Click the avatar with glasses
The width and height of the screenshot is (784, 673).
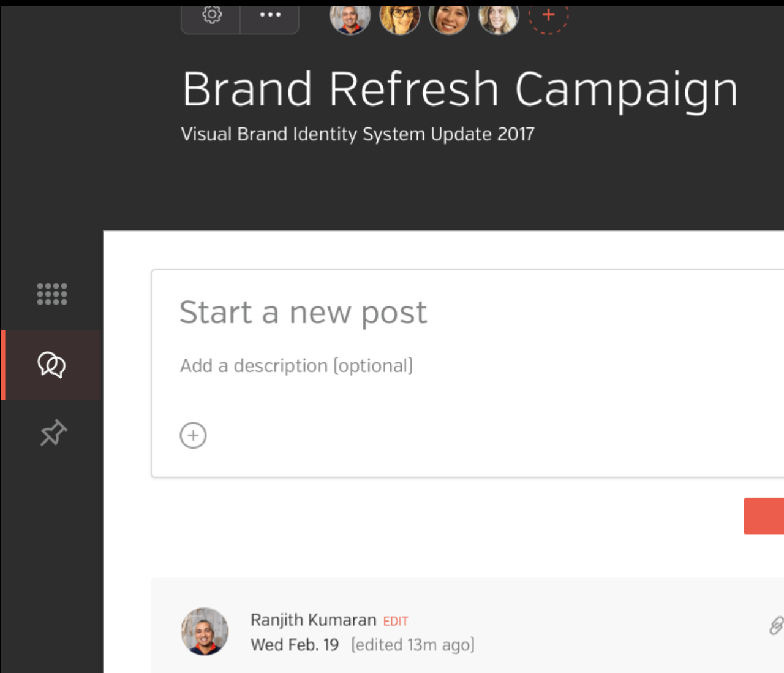[400, 17]
